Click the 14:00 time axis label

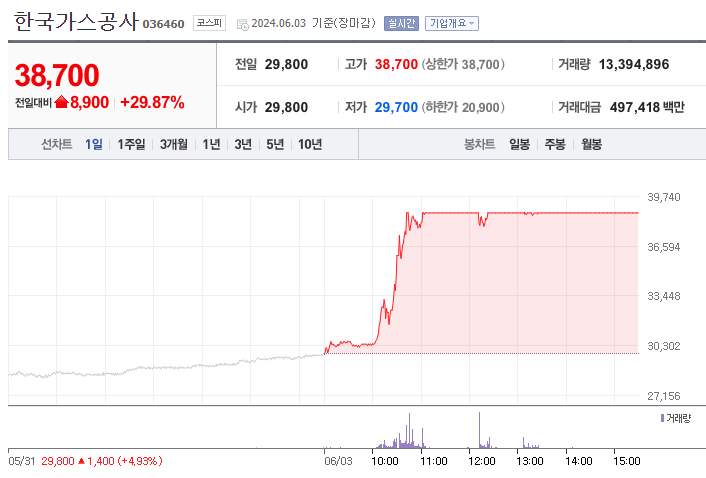point(579,461)
